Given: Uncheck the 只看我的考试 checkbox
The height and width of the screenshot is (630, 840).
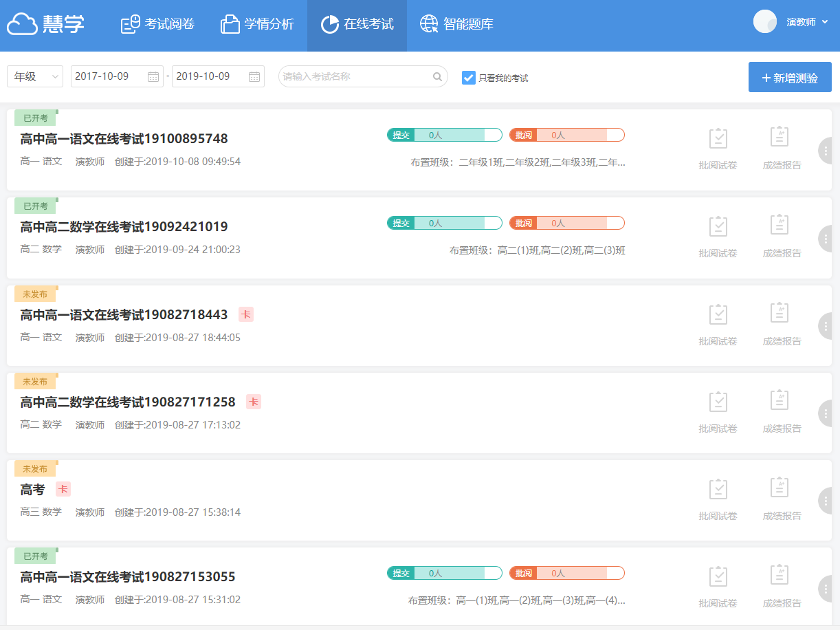Looking at the screenshot, I should tap(469, 78).
